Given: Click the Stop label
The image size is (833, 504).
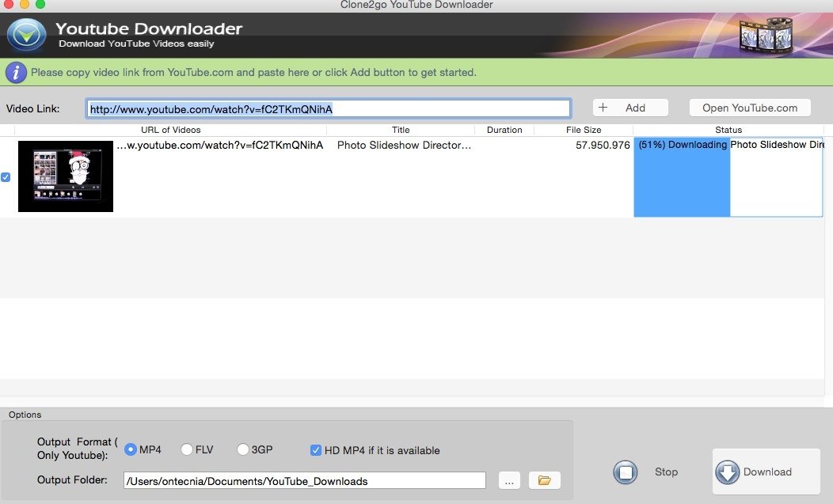Looking at the screenshot, I should point(666,472).
